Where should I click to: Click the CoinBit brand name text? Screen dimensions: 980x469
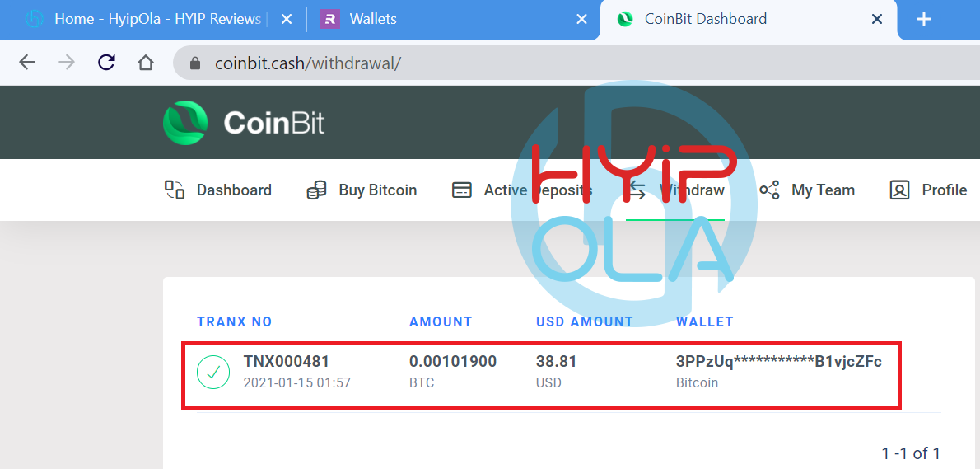point(274,123)
